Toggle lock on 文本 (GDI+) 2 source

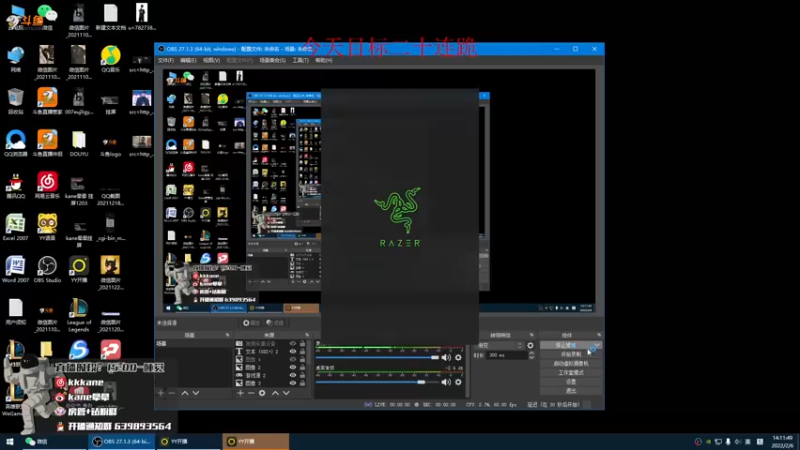click(x=303, y=352)
